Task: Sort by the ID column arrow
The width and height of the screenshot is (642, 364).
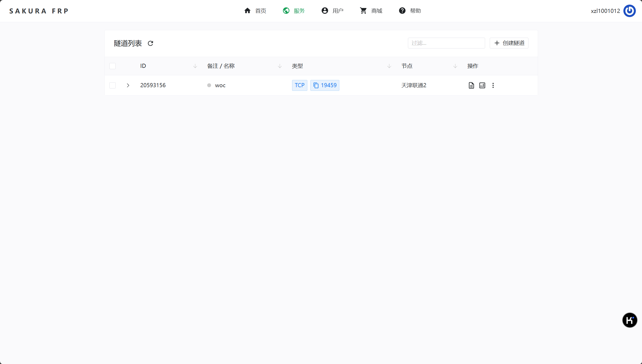Action: tap(195, 66)
